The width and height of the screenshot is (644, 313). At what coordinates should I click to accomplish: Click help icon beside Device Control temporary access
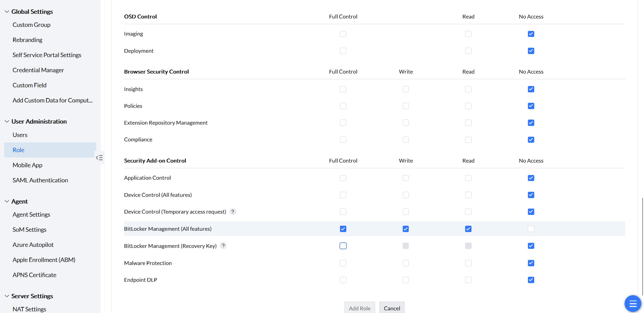click(x=233, y=212)
